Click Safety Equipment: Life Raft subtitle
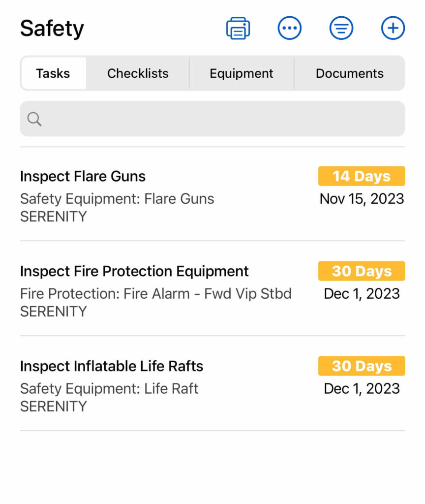 tap(109, 389)
